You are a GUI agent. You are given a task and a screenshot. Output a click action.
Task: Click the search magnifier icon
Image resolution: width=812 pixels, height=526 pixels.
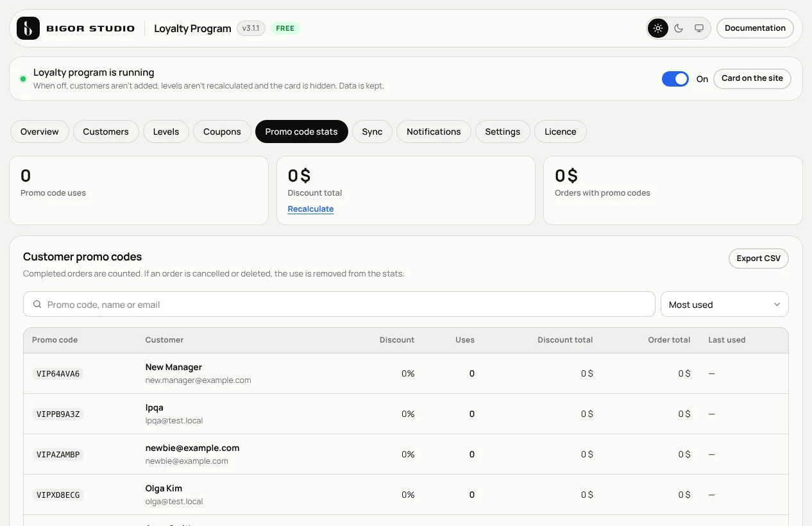(37, 305)
